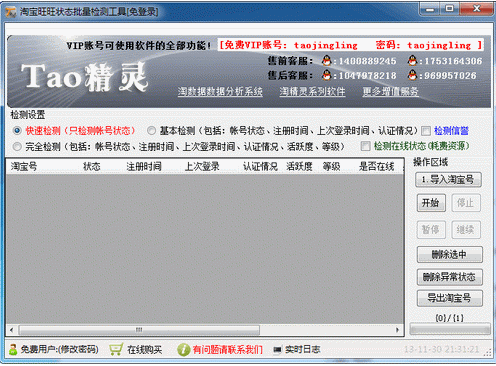Select the 基本检测 radio option
The image size is (496, 366).
pyautogui.click(x=151, y=131)
